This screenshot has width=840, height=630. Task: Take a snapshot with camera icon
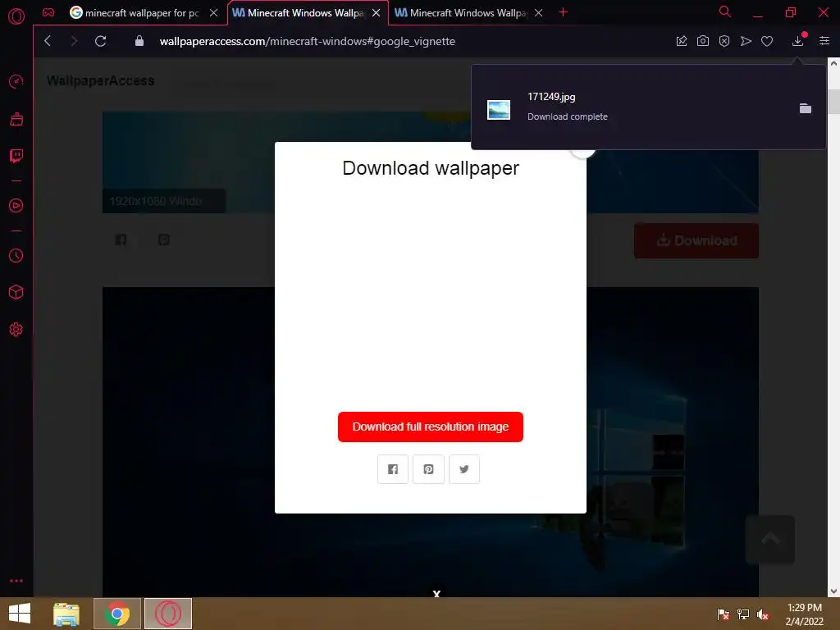point(703,41)
